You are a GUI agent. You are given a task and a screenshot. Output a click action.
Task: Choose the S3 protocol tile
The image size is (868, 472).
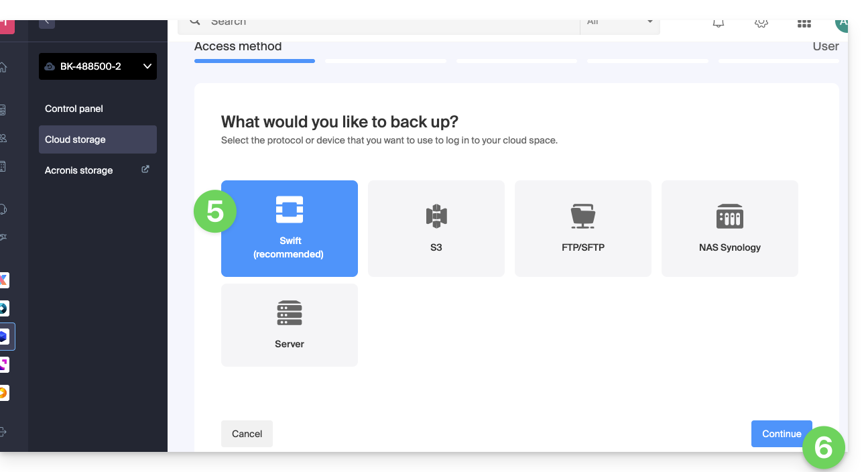click(x=436, y=228)
